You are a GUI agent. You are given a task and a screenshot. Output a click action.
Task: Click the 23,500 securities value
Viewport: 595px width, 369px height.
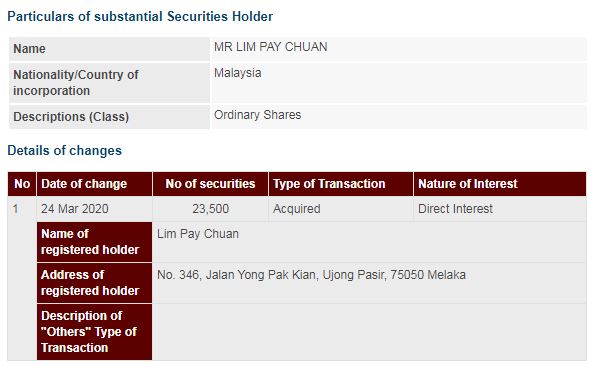pyautogui.click(x=210, y=209)
